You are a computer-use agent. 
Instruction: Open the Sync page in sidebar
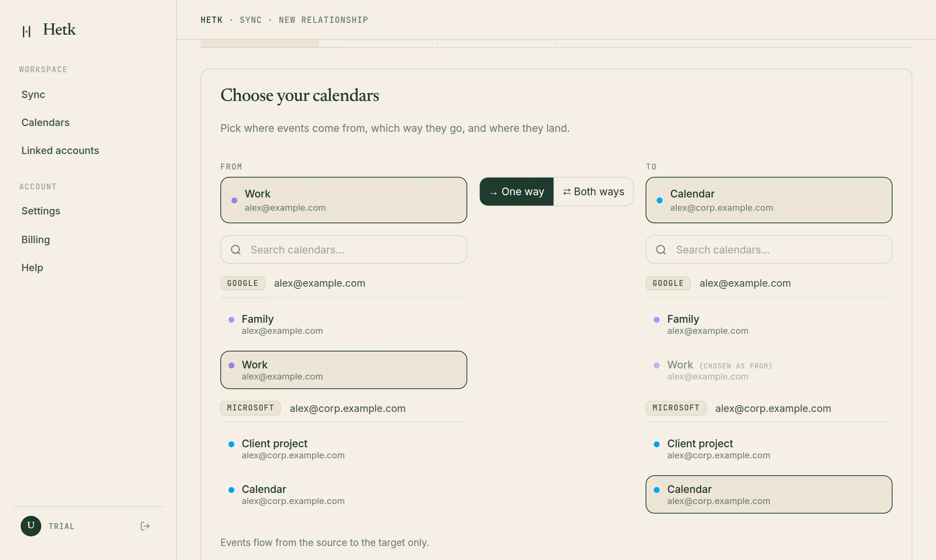point(33,94)
